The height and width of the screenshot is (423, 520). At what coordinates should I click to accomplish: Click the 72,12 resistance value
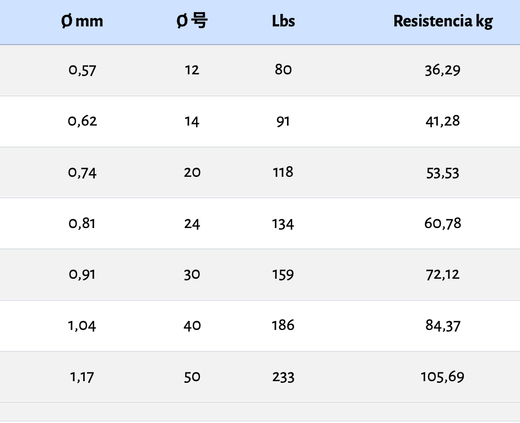tap(443, 275)
